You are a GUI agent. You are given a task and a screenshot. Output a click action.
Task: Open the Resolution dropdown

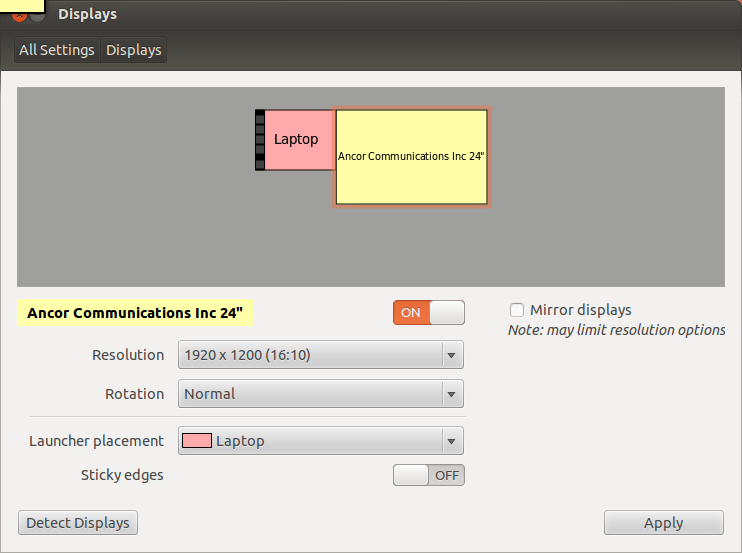coord(320,355)
